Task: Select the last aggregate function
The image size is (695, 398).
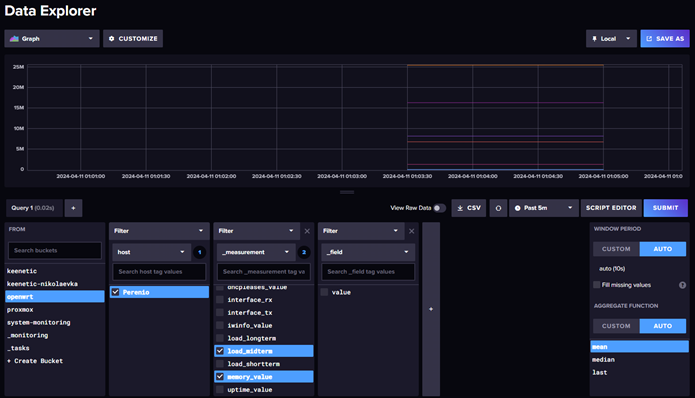Action: point(640,372)
